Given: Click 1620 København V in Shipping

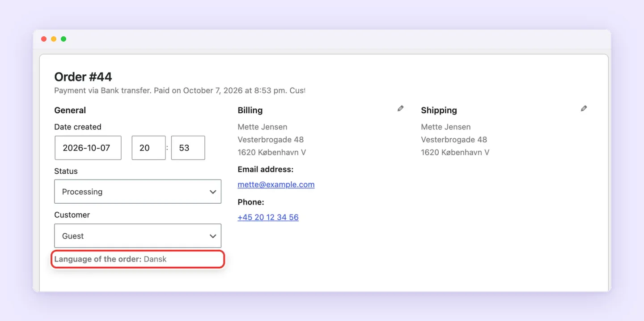Looking at the screenshot, I should (x=455, y=152).
